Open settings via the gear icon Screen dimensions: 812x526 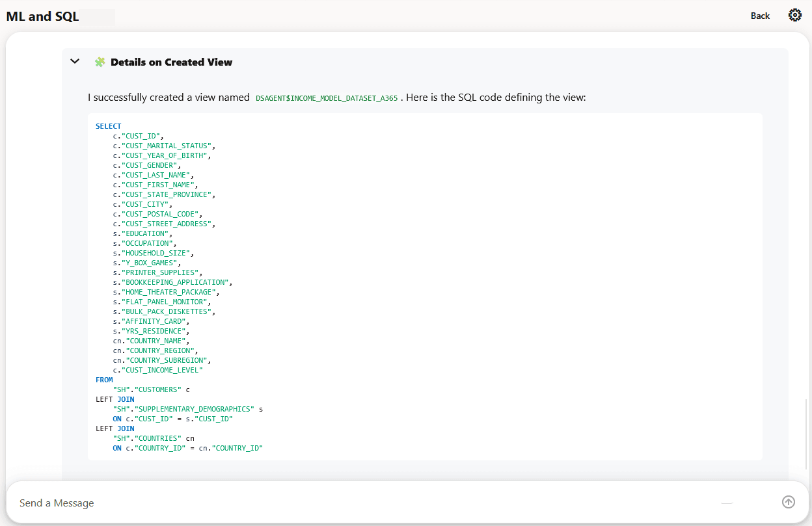(794, 15)
